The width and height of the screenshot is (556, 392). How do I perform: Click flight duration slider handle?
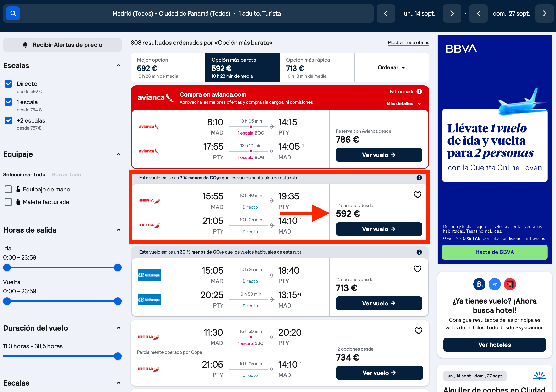[118, 356]
